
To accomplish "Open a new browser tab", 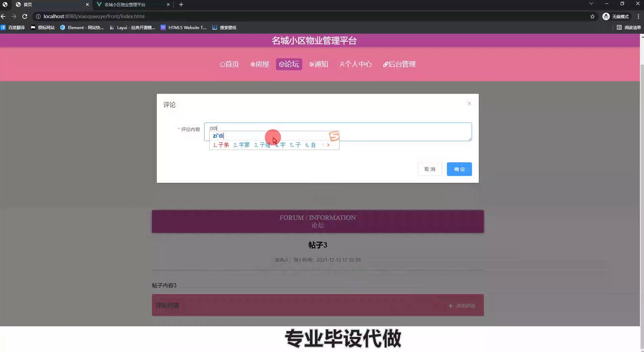I will 181,4.
